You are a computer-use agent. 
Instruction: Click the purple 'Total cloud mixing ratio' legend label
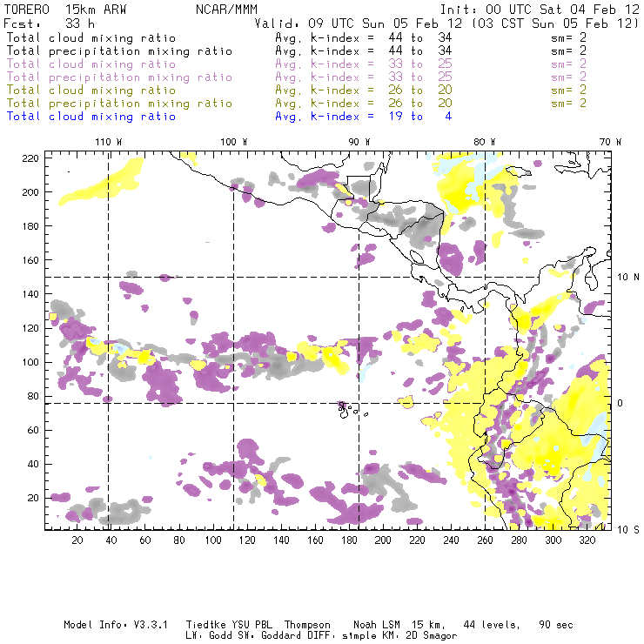91,64
